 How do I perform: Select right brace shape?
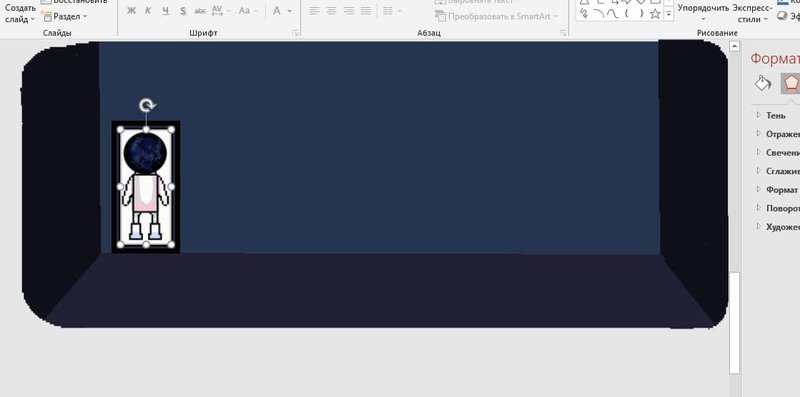pos(641,14)
